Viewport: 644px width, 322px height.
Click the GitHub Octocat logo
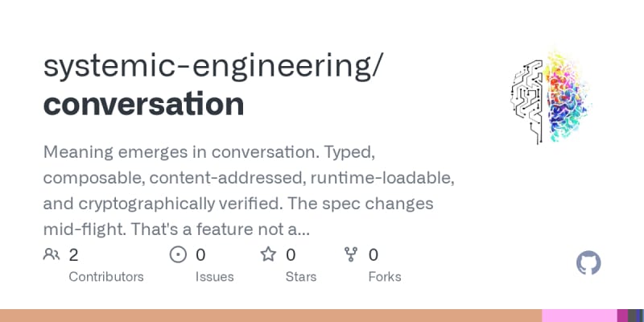point(589,263)
